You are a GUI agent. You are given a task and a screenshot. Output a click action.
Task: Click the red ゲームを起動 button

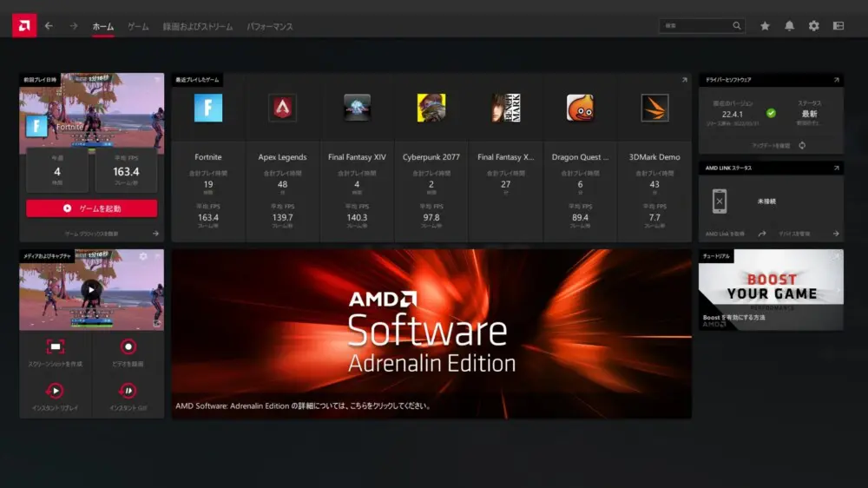click(92, 208)
